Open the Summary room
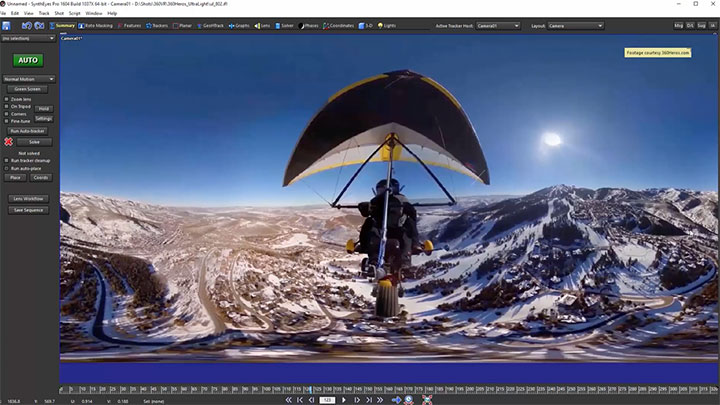This screenshot has width=720, height=405. click(x=62, y=26)
